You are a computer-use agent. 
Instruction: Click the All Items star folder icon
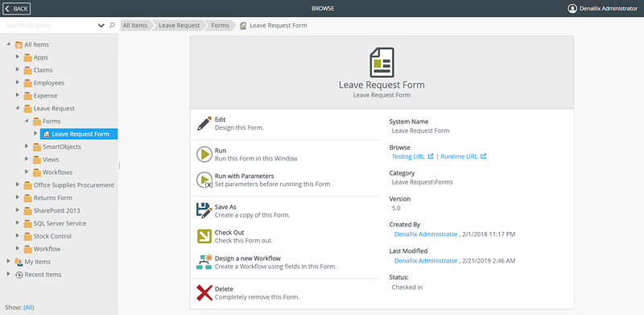19,45
